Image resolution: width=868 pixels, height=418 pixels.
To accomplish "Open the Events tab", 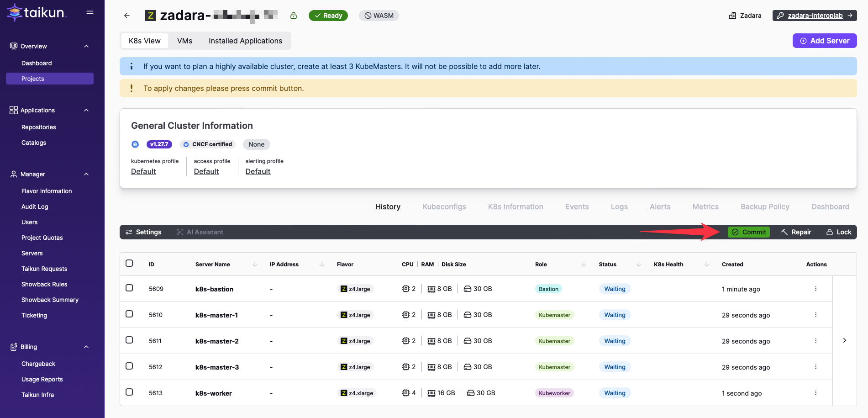I will [x=577, y=206].
